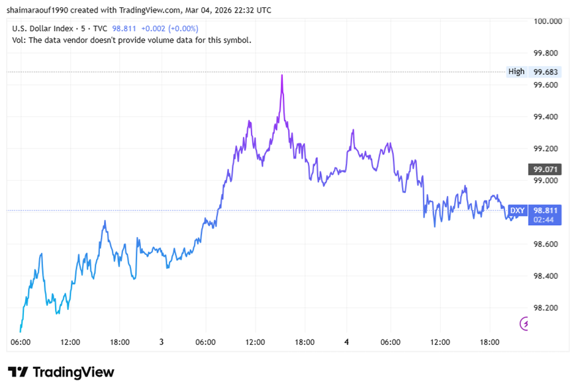Click the 99.400 price axis label

546,117
